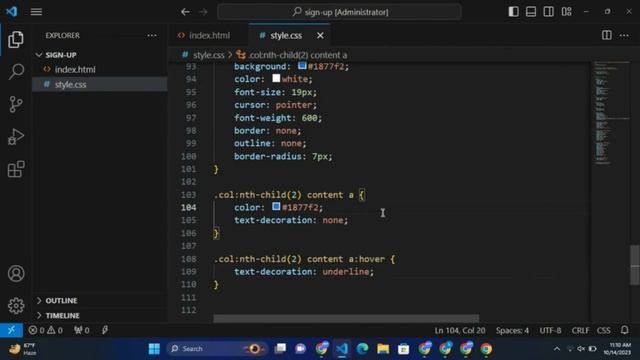640x360 pixels.
Task: Open File Explorer from the taskbar
Action: pos(383,349)
